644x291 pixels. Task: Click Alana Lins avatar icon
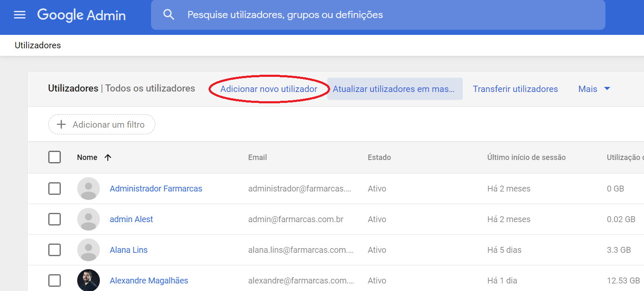pyautogui.click(x=89, y=250)
